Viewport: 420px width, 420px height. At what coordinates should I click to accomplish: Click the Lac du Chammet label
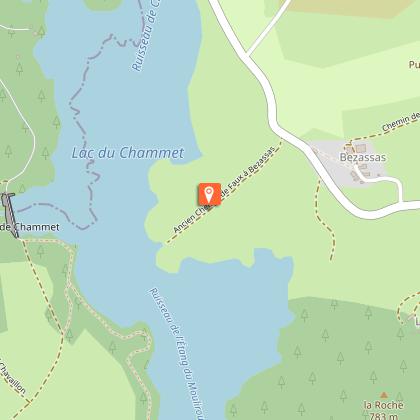tap(128, 153)
